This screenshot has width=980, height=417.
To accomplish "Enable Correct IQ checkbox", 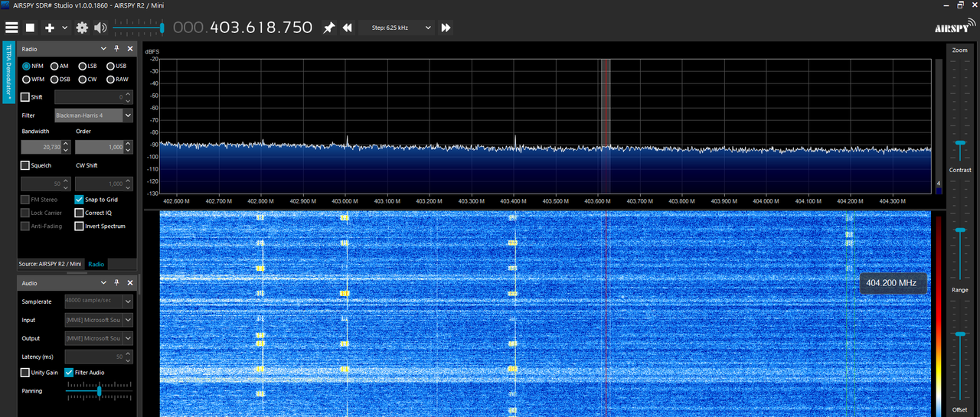I will 79,213.
